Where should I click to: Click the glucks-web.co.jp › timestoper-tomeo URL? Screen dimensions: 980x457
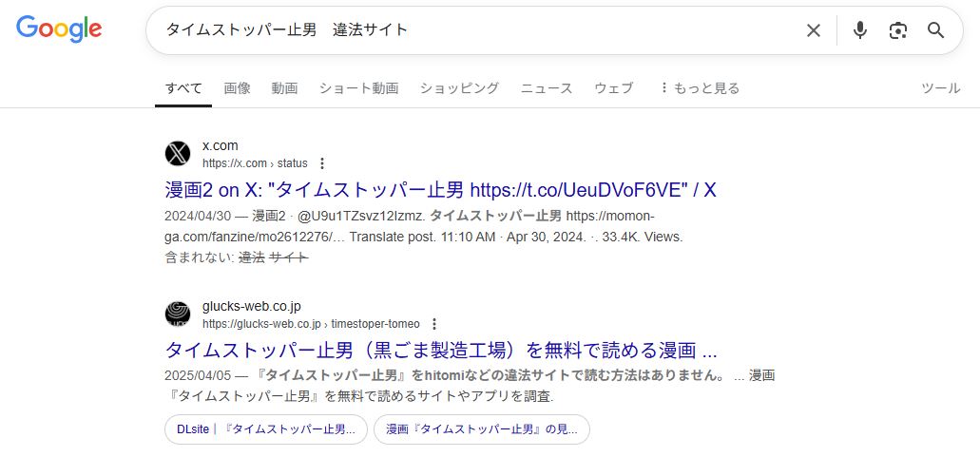(x=311, y=324)
